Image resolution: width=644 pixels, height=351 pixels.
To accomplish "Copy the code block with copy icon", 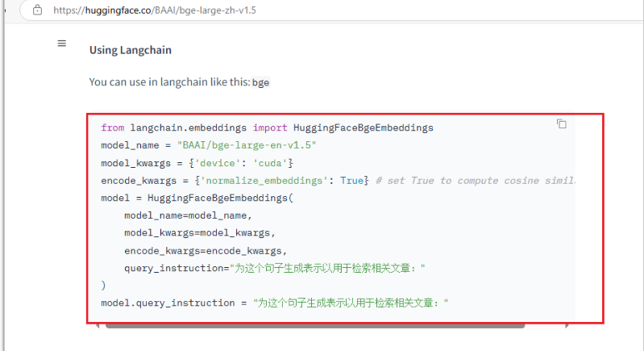I will tap(562, 123).
